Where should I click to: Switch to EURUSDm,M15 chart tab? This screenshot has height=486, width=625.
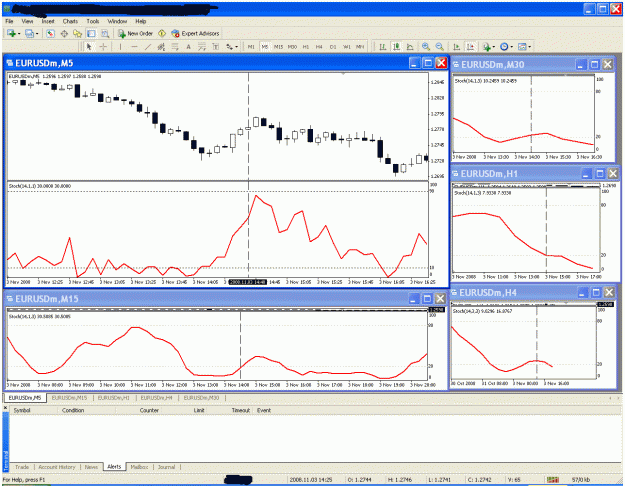pos(69,398)
